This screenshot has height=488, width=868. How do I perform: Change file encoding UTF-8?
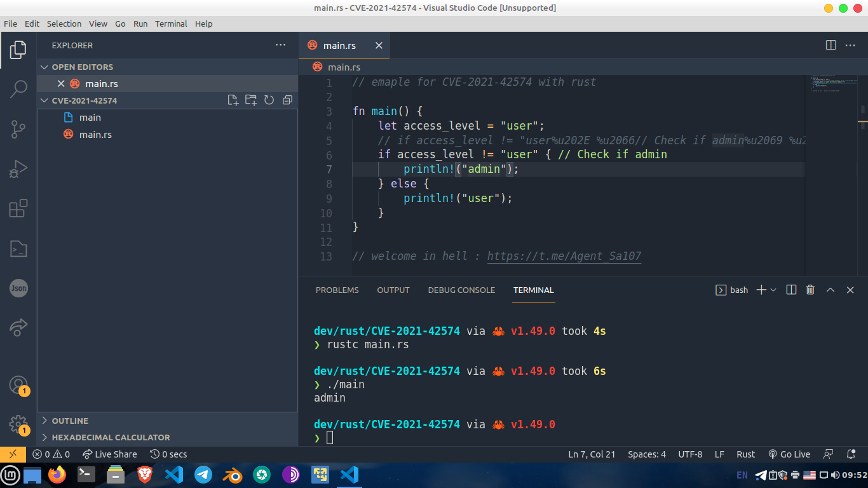[690, 454]
